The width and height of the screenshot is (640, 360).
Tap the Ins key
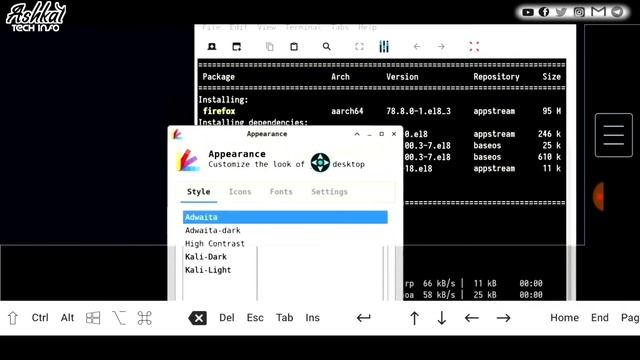click(312, 318)
